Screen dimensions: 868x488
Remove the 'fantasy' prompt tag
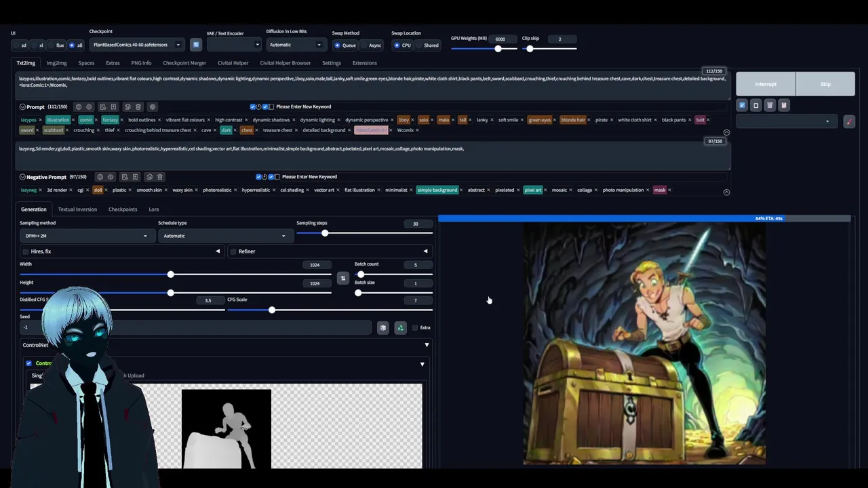pyautogui.click(x=122, y=120)
